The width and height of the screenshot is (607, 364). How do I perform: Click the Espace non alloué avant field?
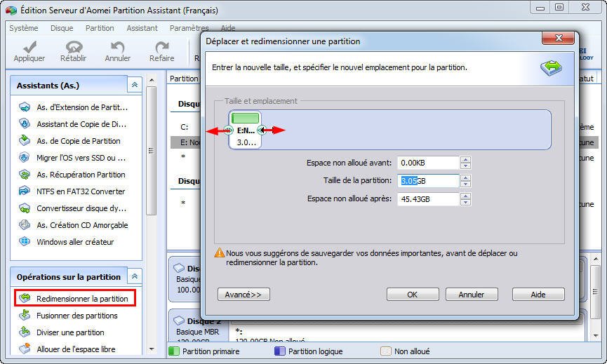pos(428,163)
